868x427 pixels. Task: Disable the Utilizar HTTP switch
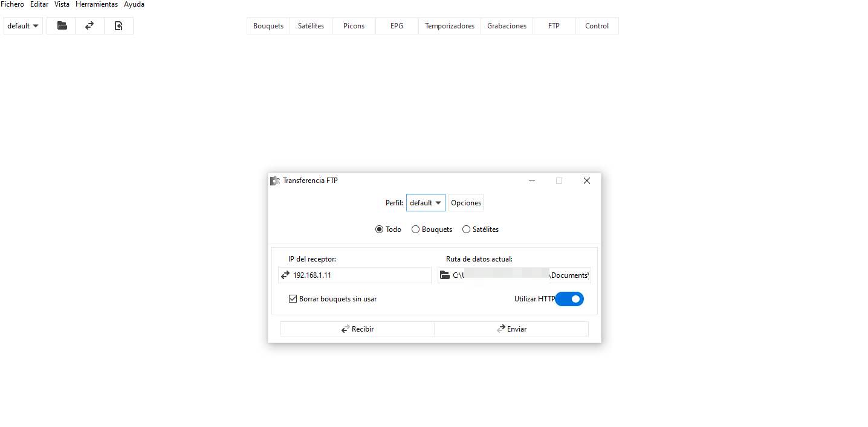click(x=569, y=299)
